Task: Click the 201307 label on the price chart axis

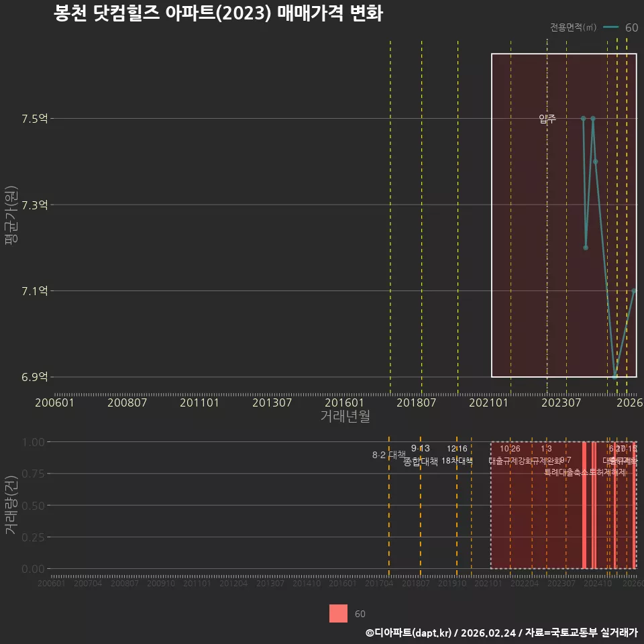Action: [x=272, y=402]
